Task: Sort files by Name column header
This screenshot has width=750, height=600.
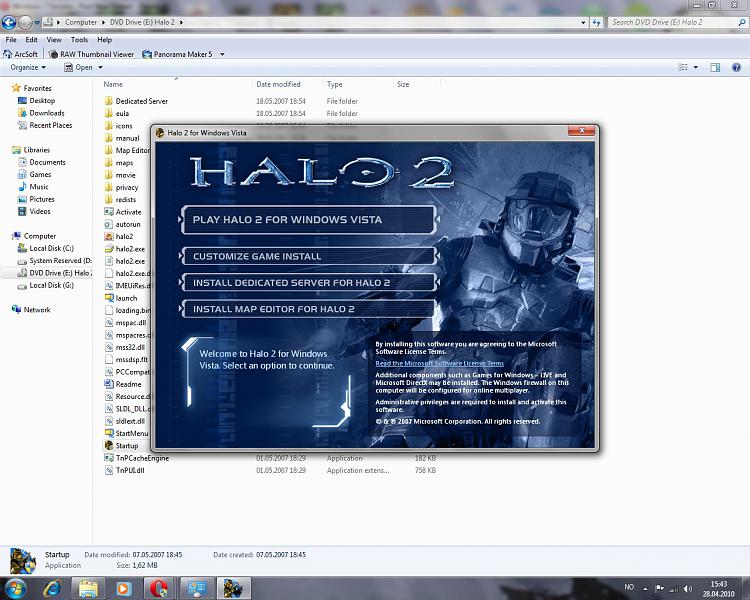Action: [113, 84]
